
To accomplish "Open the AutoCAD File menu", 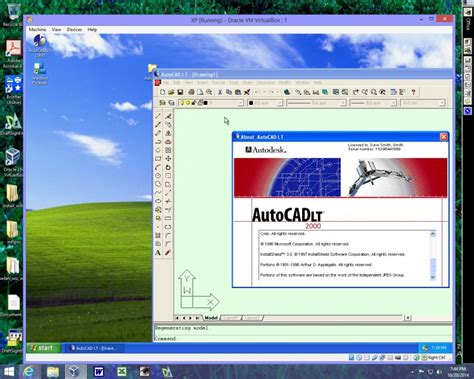I will pos(166,82).
